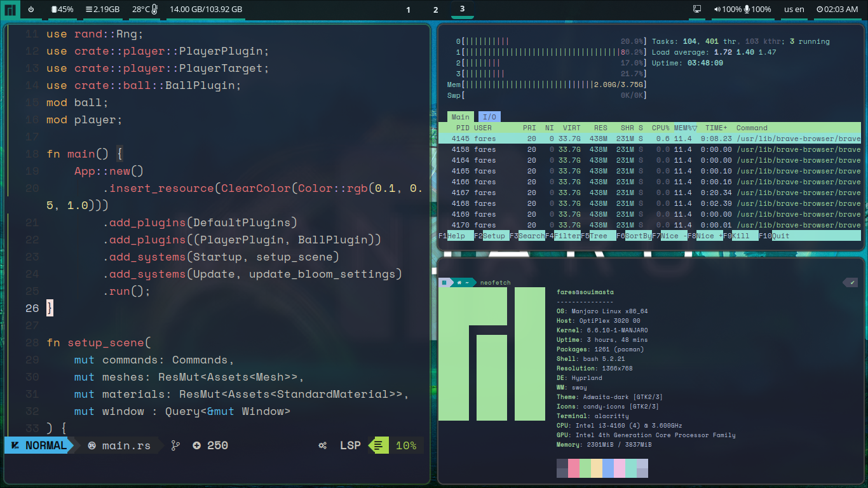Viewport: 868px width, 488px height.
Task: Click the plus icon showing 250 added lines
Action: (196, 445)
